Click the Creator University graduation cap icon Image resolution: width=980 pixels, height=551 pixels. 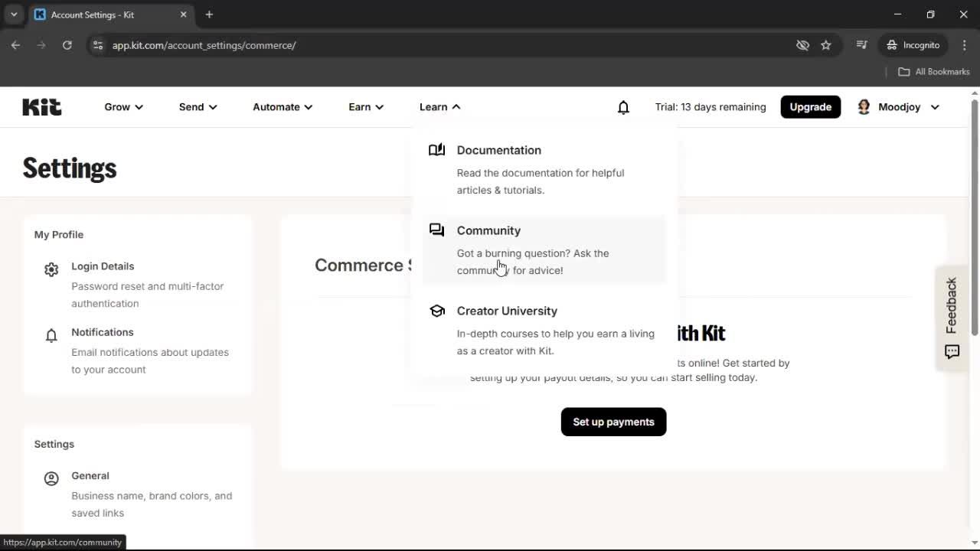(436, 311)
